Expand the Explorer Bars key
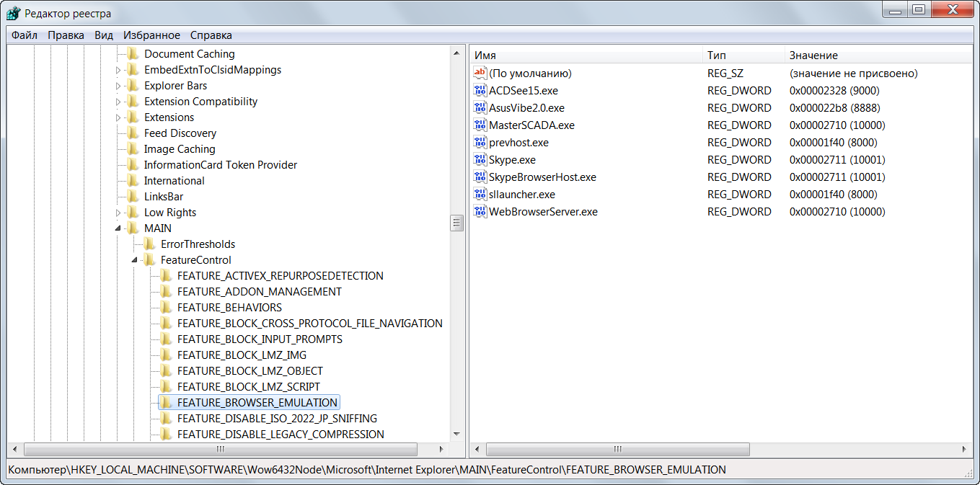Image resolution: width=980 pixels, height=485 pixels. coord(118,86)
